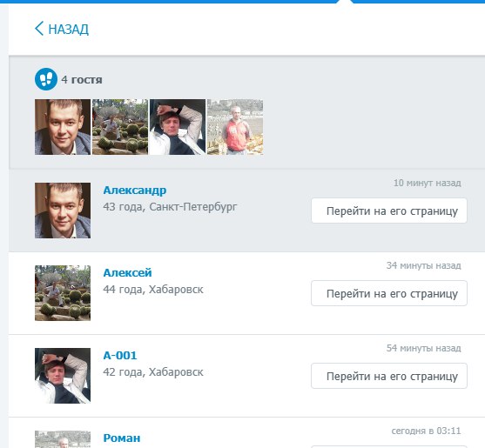Open third guest thumbnail, man in car

178,127
